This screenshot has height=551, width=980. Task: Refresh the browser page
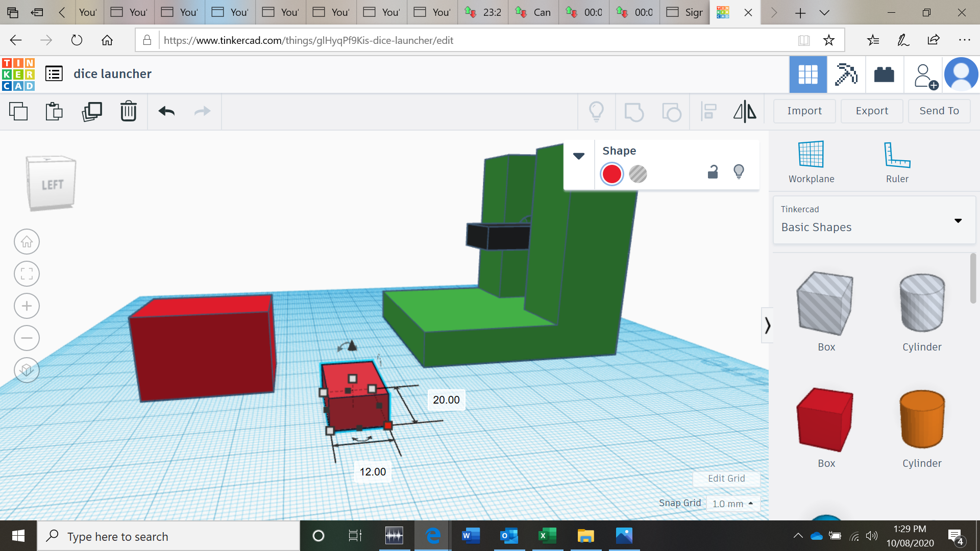click(x=77, y=40)
